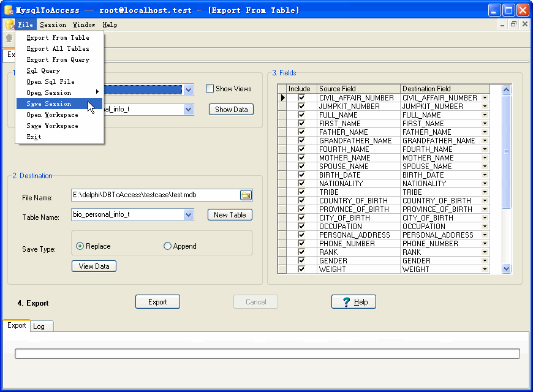This screenshot has width=533, height=392.
Task: Choose Export From Query menu entry
Action: pyautogui.click(x=59, y=59)
